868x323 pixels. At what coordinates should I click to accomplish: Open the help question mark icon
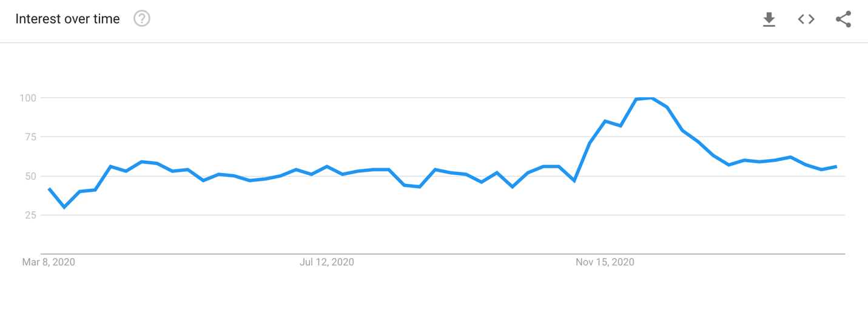coord(142,19)
